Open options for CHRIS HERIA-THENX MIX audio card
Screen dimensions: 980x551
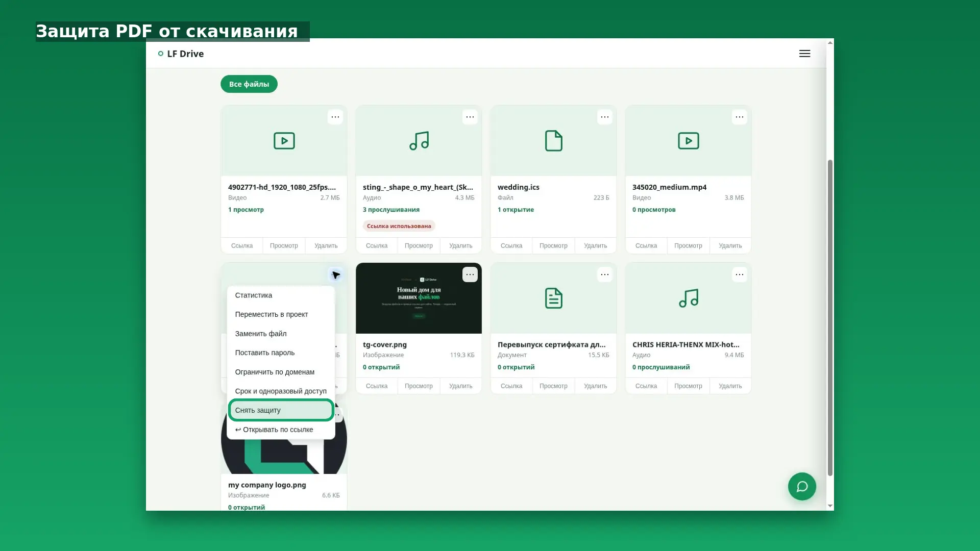[x=740, y=274]
